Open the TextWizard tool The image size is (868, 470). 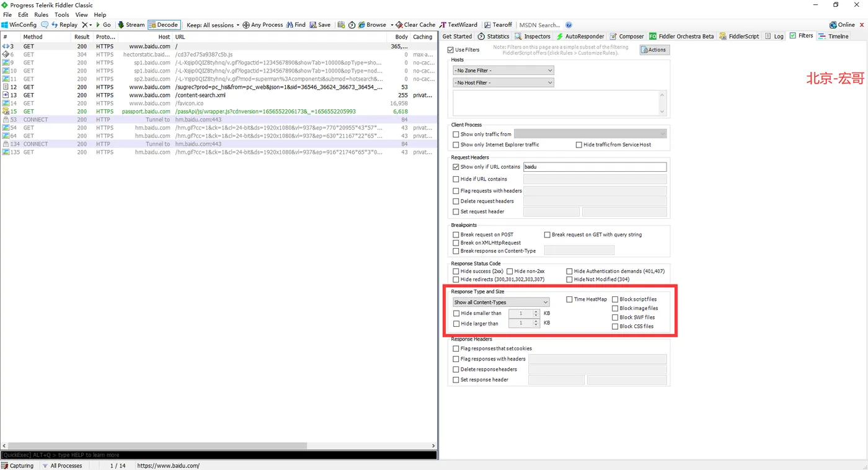(x=459, y=25)
